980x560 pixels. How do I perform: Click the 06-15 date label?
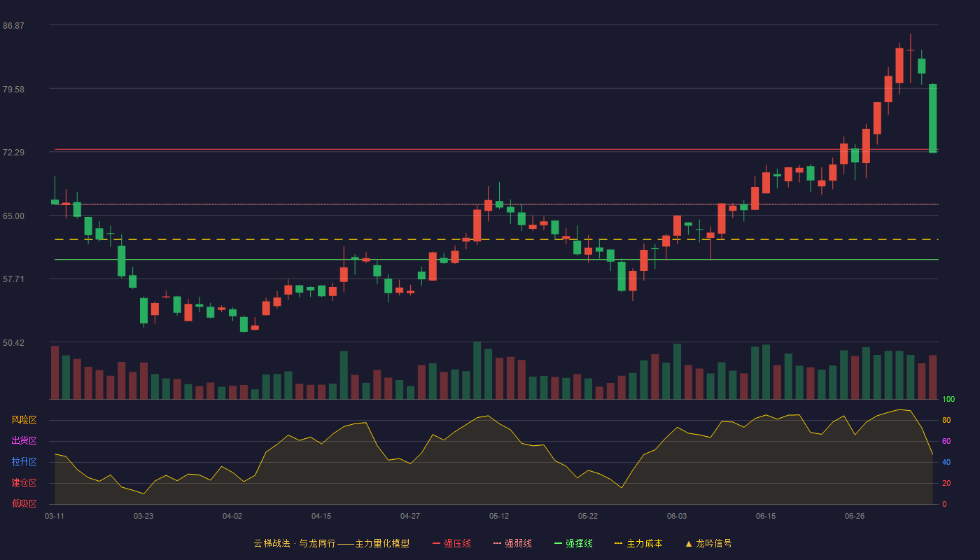click(x=766, y=516)
